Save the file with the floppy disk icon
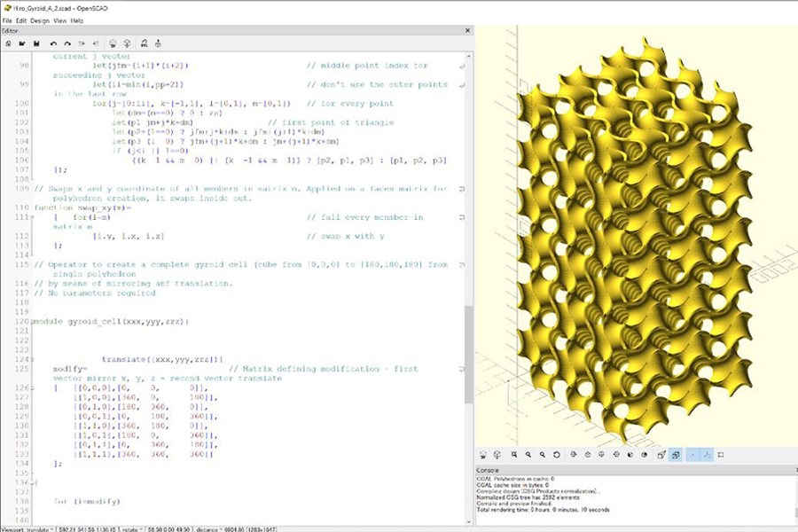Image resolution: width=798 pixels, height=532 pixels. click(36, 43)
